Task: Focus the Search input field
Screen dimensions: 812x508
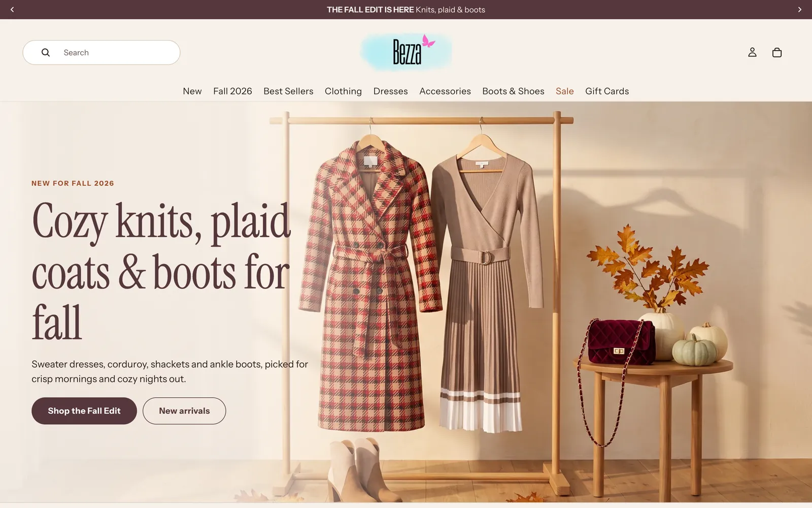Action: pyautogui.click(x=101, y=52)
